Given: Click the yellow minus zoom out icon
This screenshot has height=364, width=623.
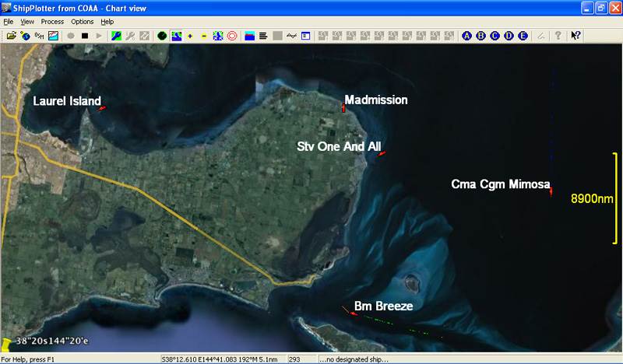Looking at the screenshot, I should 204,36.
